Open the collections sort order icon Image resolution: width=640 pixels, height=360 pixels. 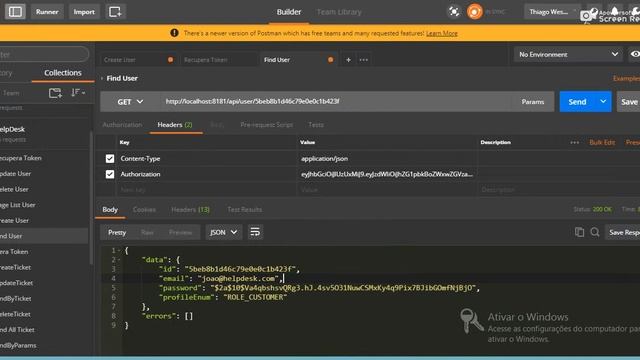78,93
